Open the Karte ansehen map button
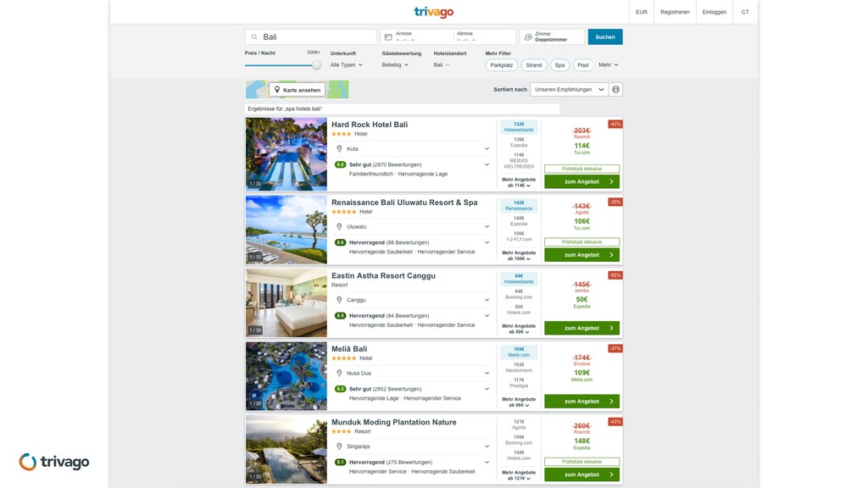 pos(298,90)
